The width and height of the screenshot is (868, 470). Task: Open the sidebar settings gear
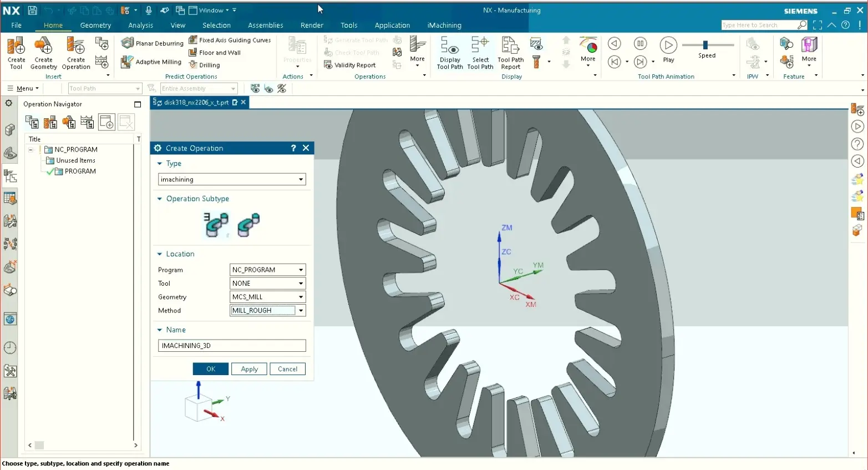pyautogui.click(x=9, y=103)
